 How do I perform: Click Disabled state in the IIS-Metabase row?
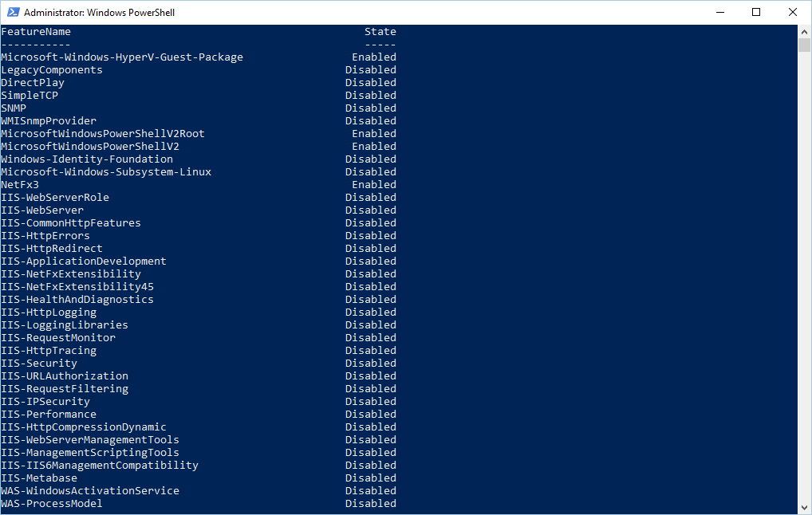click(371, 478)
